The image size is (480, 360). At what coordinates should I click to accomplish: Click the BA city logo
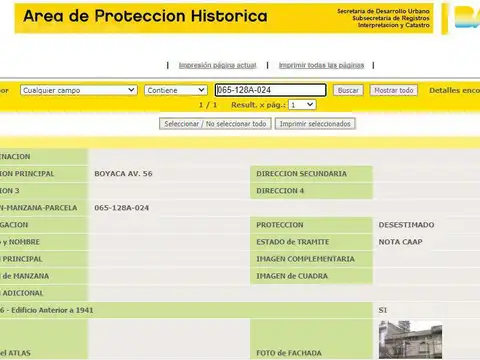pos(467,17)
